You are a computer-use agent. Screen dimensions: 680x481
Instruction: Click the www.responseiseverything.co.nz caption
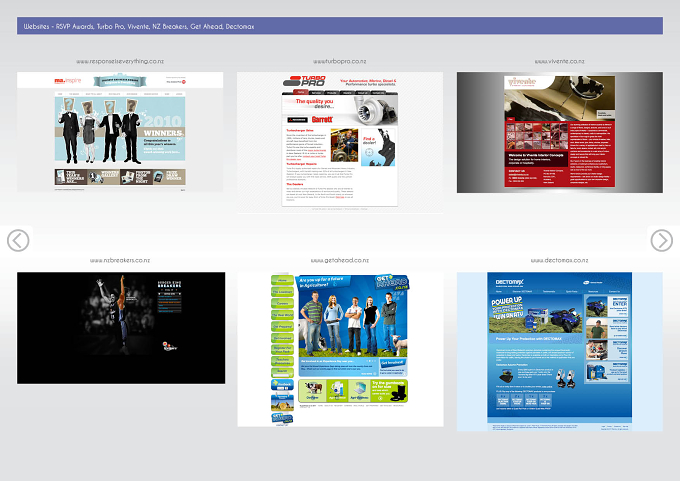pos(120,62)
